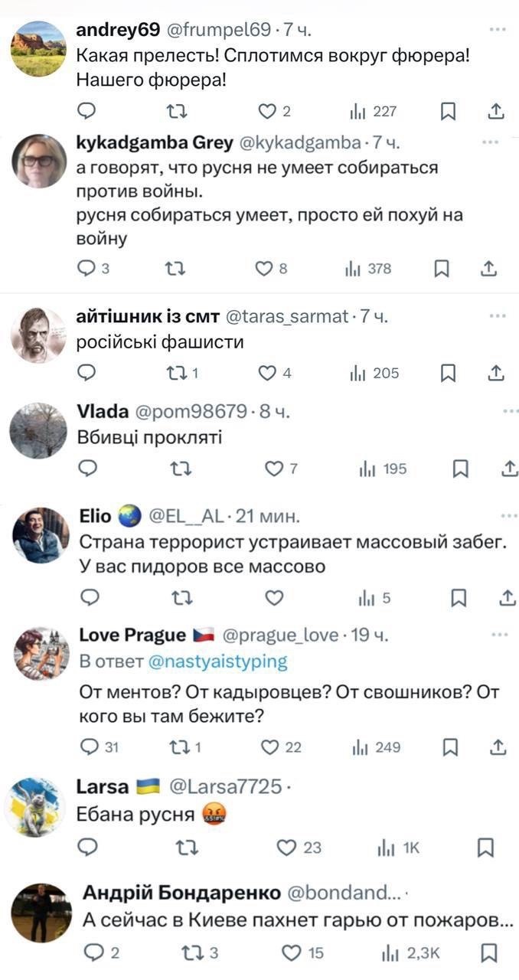This screenshot has width=519, height=980.
Task: Retweet Larsa's post
Action: pyautogui.click(x=185, y=848)
